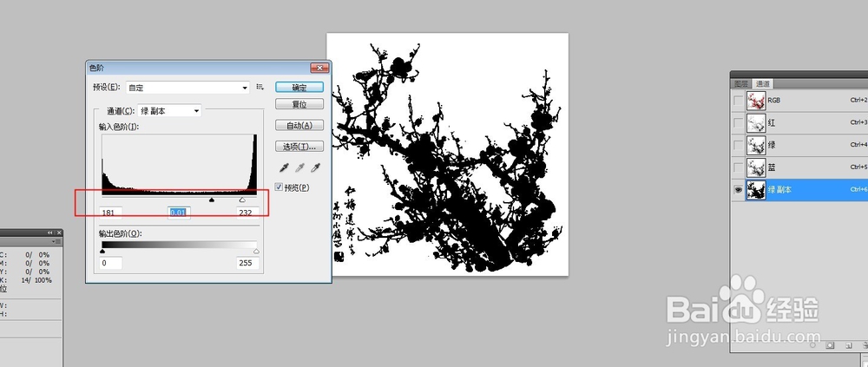Click input shadow field showing 181
The image size is (868, 367).
pyautogui.click(x=111, y=213)
